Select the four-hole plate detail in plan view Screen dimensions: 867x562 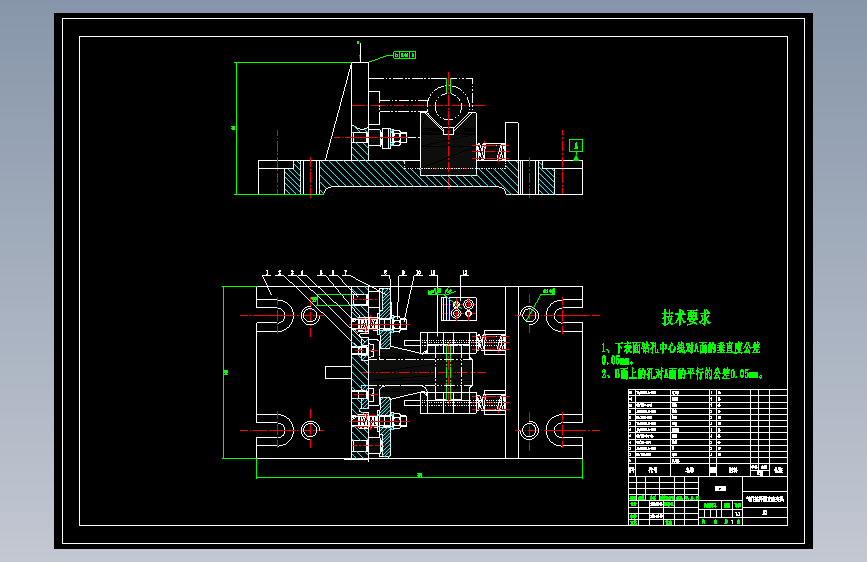tap(459, 309)
